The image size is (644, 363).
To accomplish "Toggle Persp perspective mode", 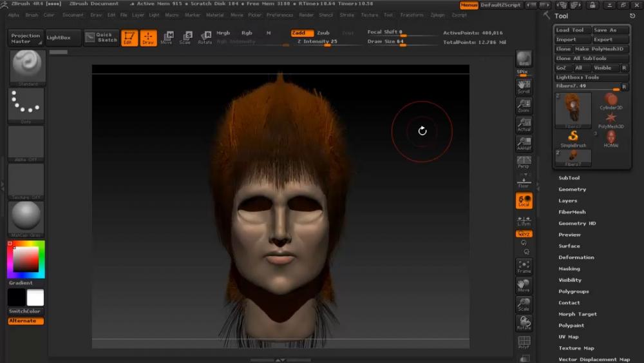I will [524, 162].
